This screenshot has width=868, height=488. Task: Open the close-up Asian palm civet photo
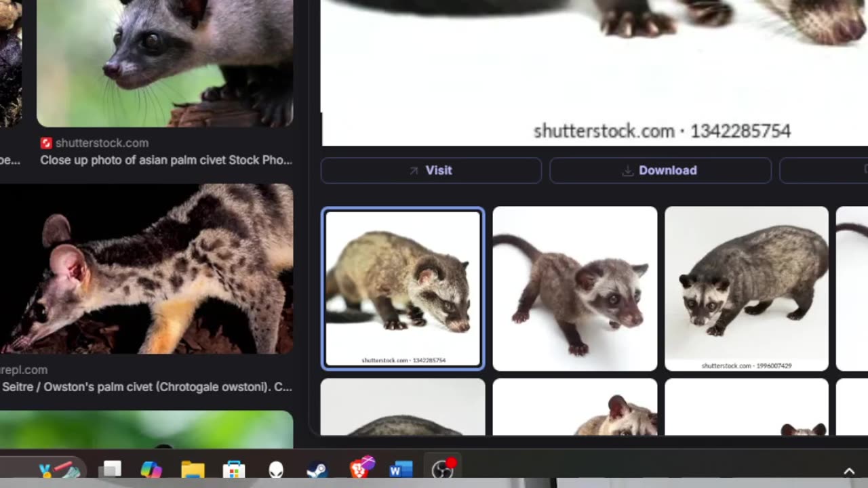point(165,63)
